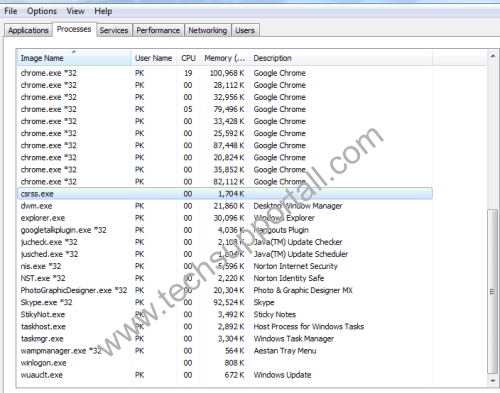
Task: Select the jucheck.exe *32 process
Action: (x=225, y=242)
